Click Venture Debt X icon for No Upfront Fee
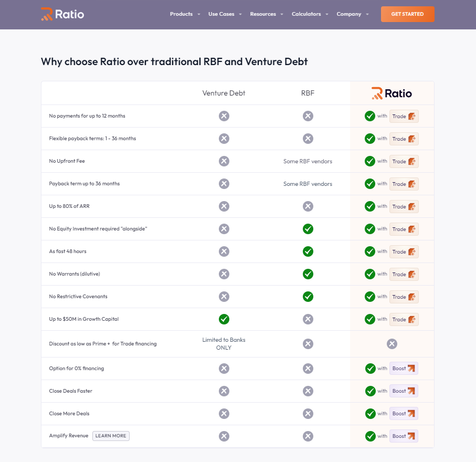Image resolution: width=476 pixels, height=462 pixels. pos(224,161)
